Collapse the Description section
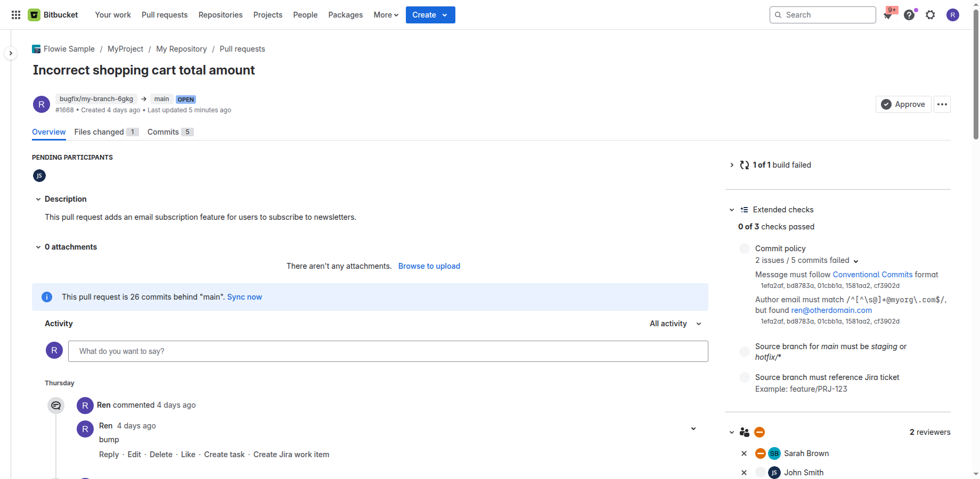The width and height of the screenshot is (980, 479). click(x=38, y=199)
